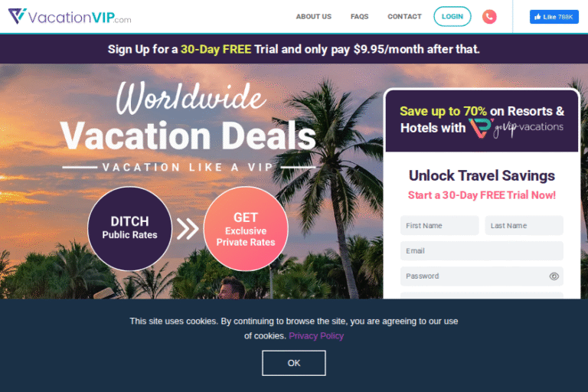
Task: Accept cookies with the OK button
Action: pos(294,363)
